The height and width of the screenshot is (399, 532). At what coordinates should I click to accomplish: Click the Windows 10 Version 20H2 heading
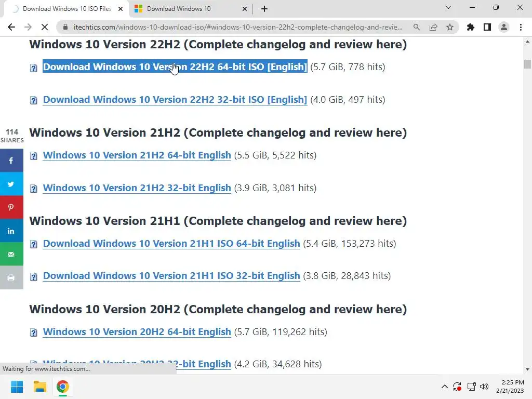[218, 309]
